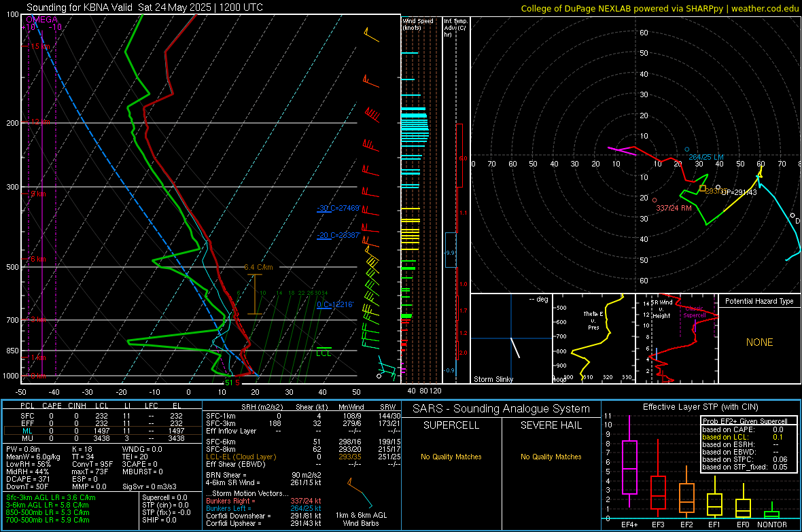Click the ML parcel row label

point(27,431)
